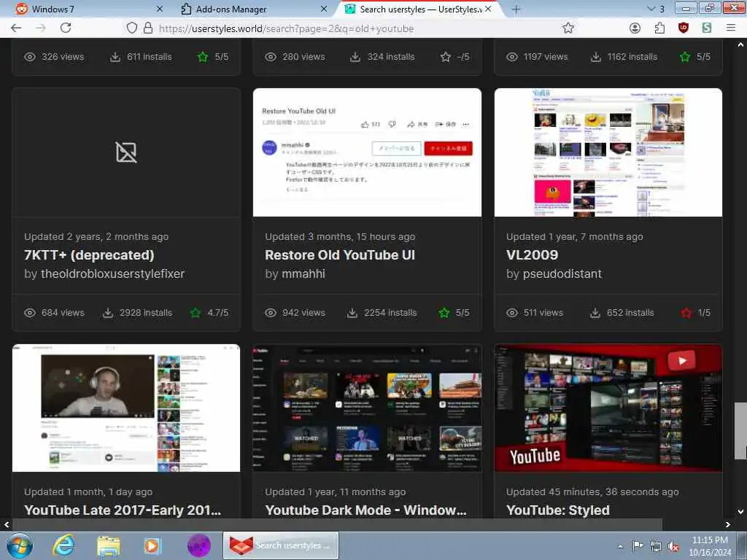Show hidden system tray icons
Viewport: 747px width, 560px height.
coord(620,546)
